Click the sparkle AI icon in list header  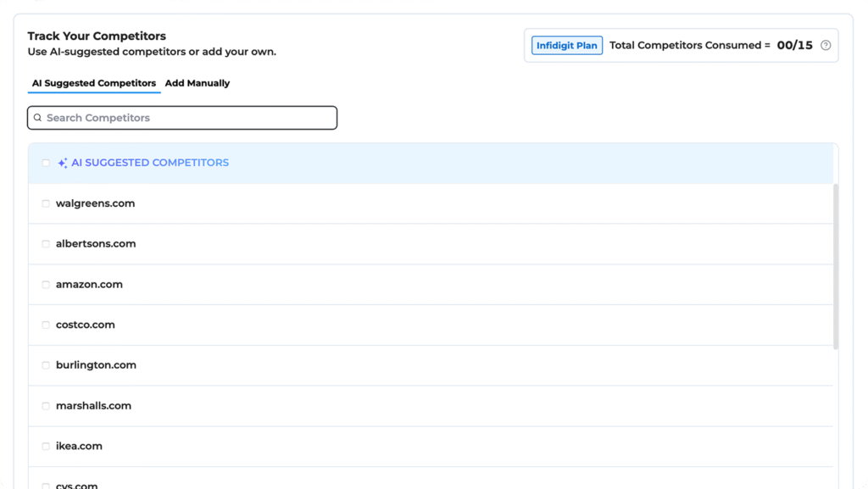(x=63, y=163)
